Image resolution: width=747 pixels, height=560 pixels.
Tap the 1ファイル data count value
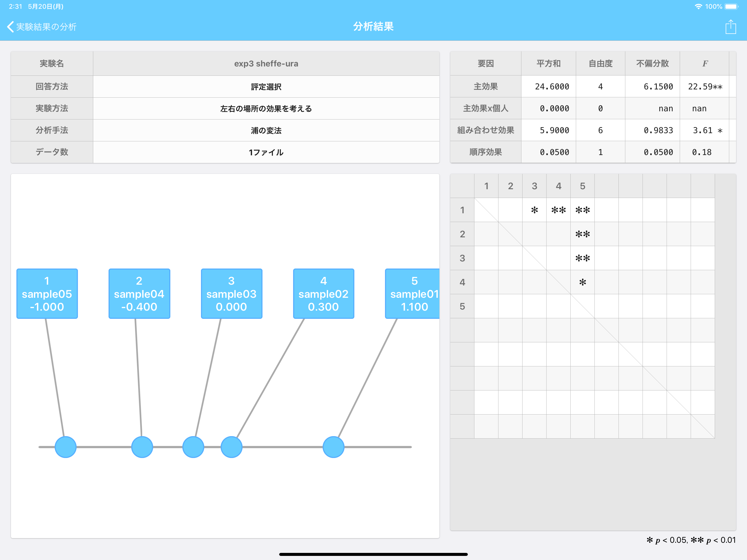click(x=266, y=152)
